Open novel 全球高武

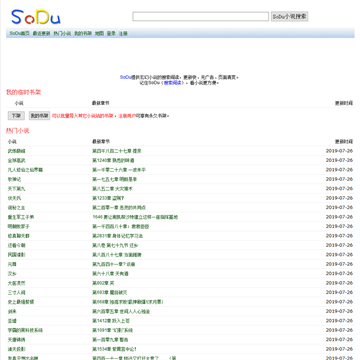[x=17, y=160]
